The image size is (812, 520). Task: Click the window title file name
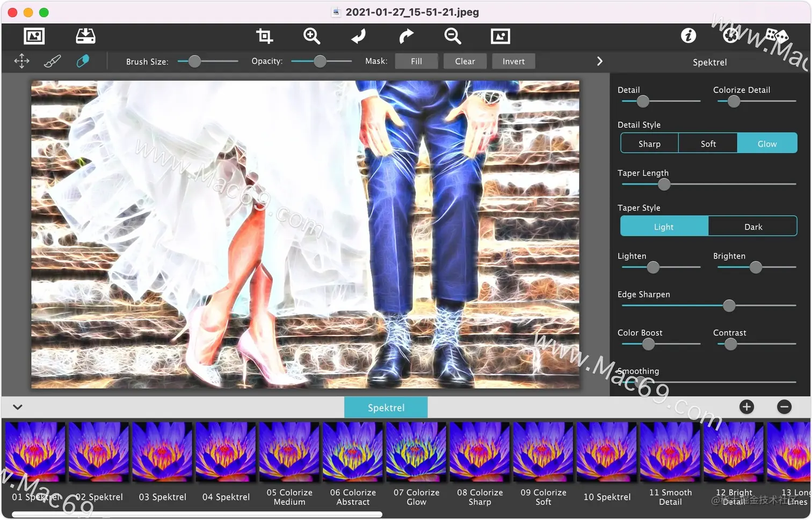point(412,12)
